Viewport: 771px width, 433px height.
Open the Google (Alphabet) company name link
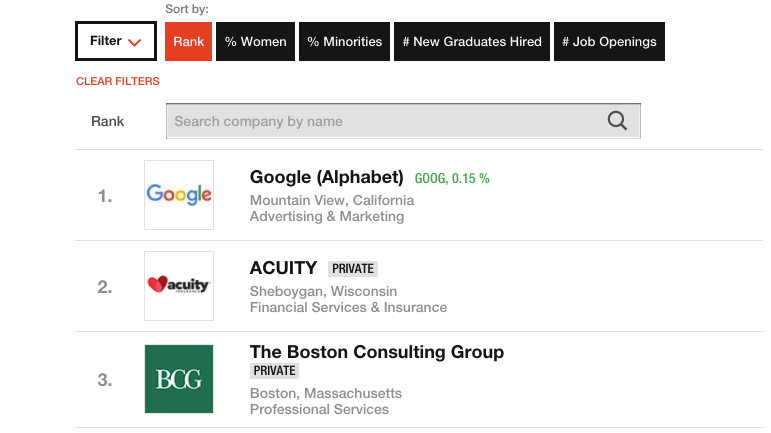[326, 177]
